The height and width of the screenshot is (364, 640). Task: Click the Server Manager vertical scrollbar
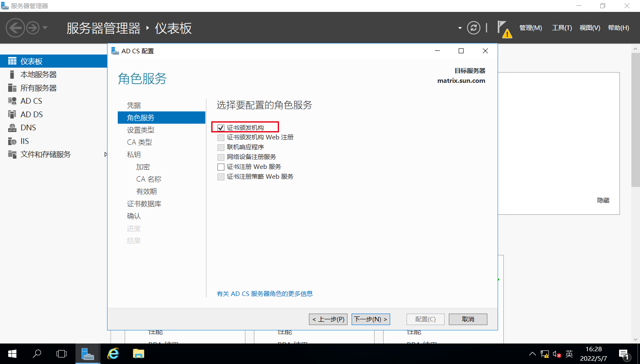pyautogui.click(x=636, y=119)
